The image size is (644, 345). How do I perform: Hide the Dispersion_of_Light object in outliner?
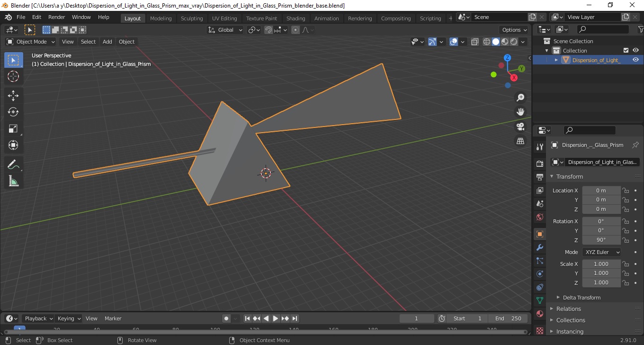tap(635, 60)
